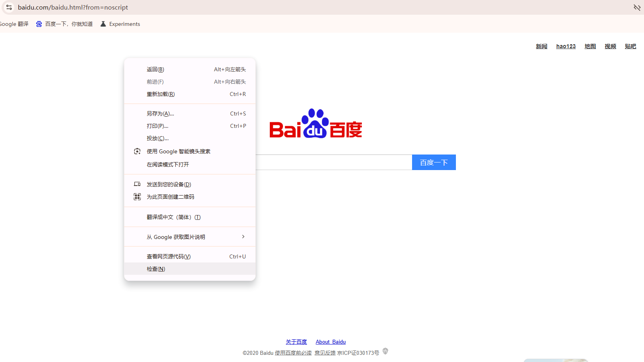Screen dimensions: 644x362
Task: Select 返回(B) from context menu
Action: click(x=190, y=69)
